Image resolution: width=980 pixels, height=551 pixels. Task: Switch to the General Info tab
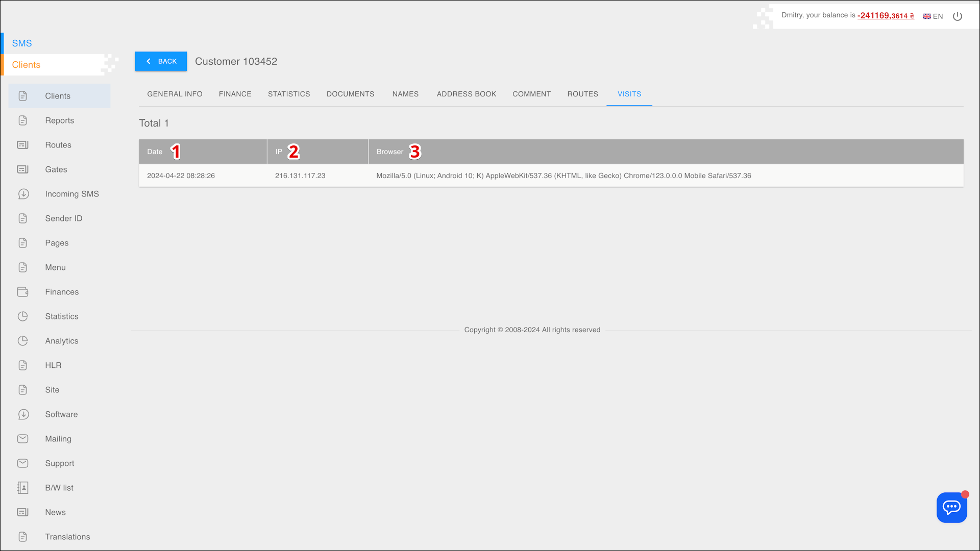[175, 94]
